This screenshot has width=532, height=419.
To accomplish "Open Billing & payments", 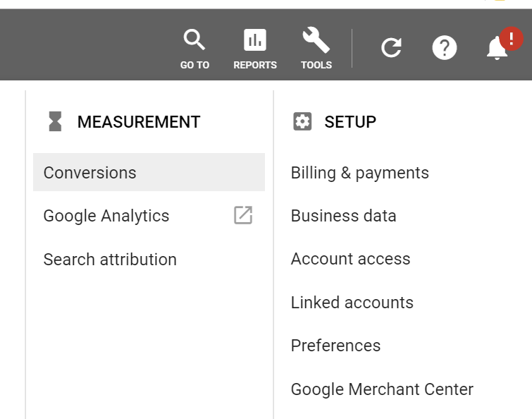I will coord(359,173).
